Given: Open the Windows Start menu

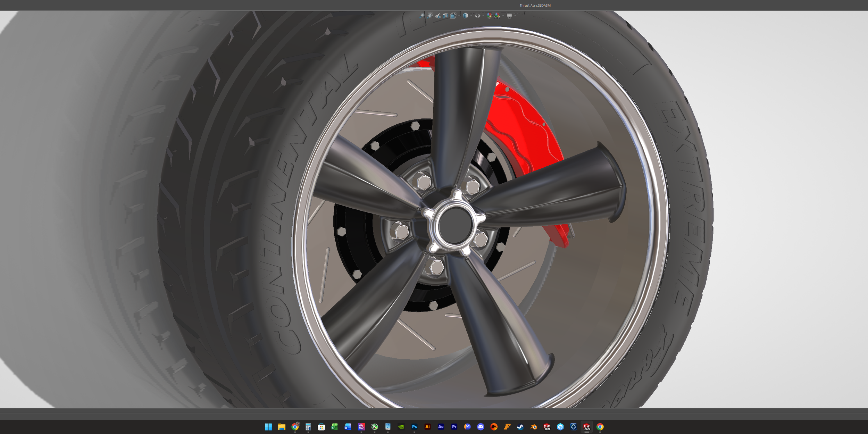Looking at the screenshot, I should click(268, 427).
